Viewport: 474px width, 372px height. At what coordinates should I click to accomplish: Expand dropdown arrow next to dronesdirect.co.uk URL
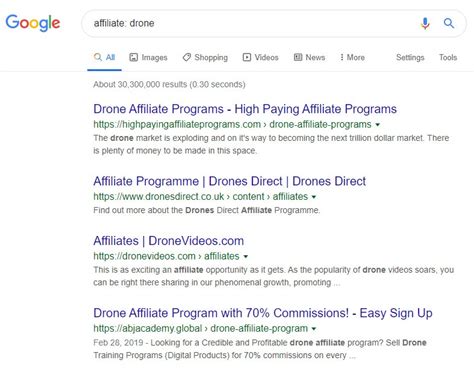314,197
